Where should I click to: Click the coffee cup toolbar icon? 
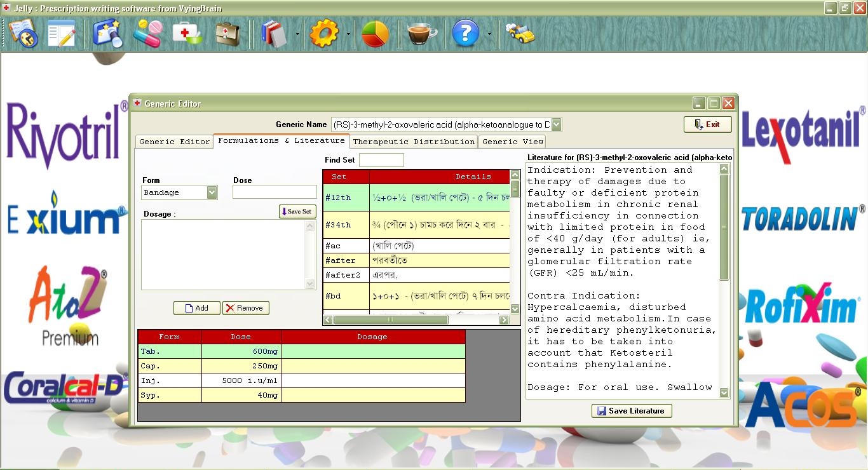(x=422, y=33)
